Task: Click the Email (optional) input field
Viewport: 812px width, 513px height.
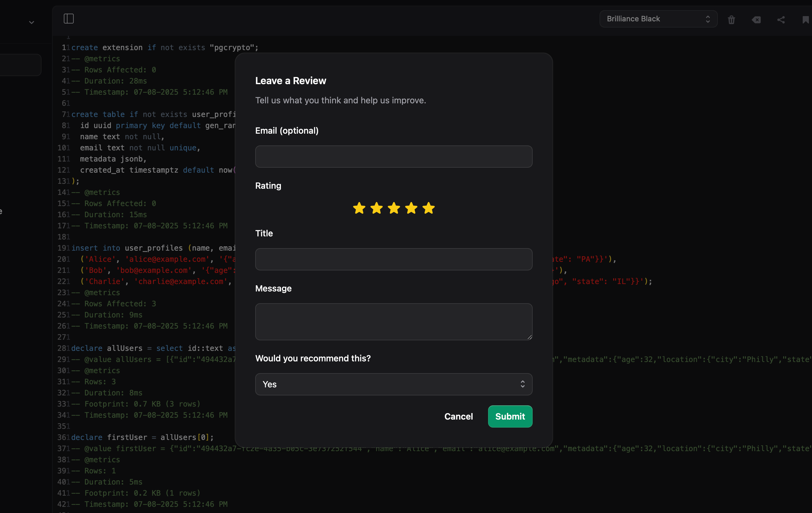Action: click(x=394, y=157)
